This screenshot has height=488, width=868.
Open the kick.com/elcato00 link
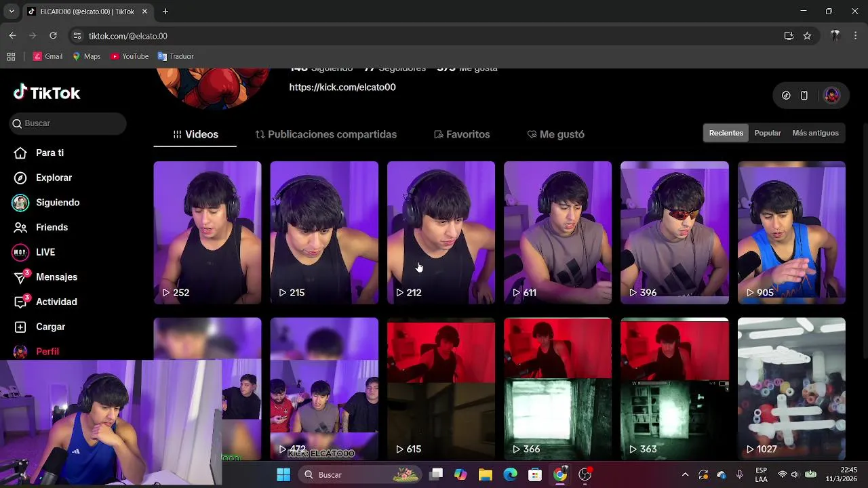click(342, 87)
